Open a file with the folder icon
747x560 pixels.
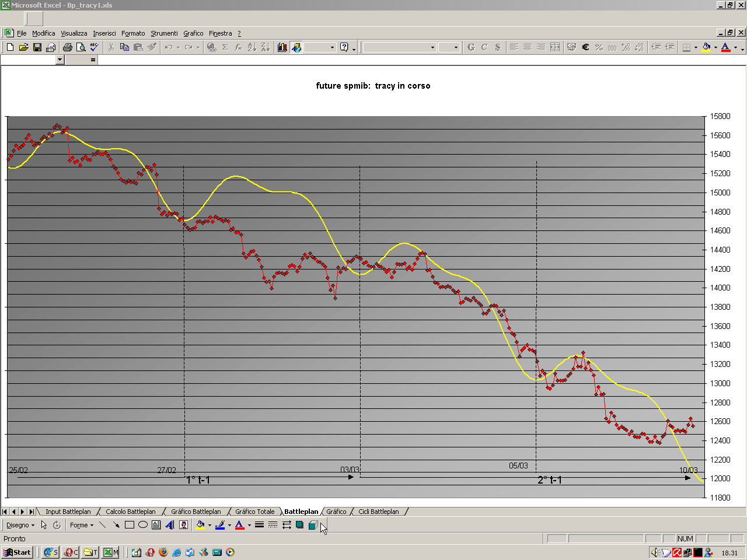tap(23, 47)
